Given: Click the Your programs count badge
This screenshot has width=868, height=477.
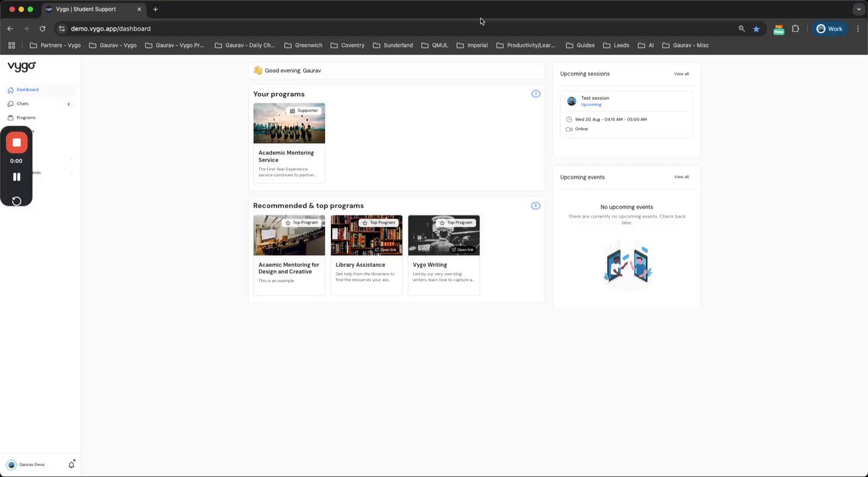Looking at the screenshot, I should [x=536, y=93].
